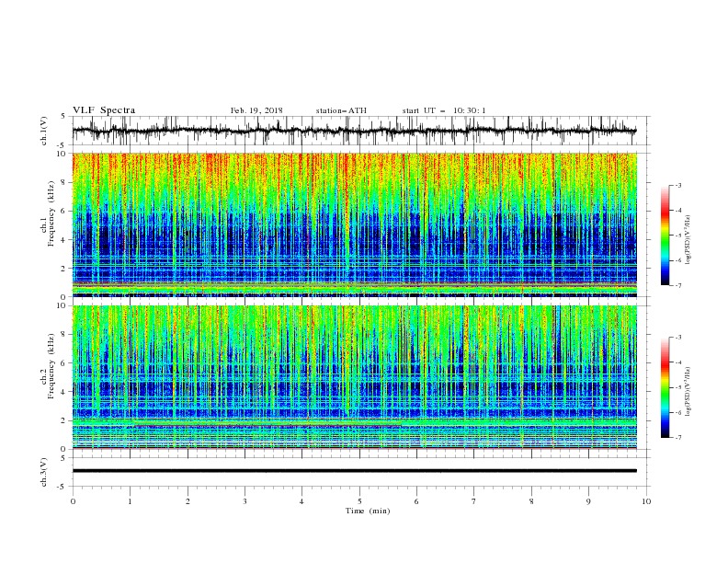Click the time axis tick "10"

(646, 501)
